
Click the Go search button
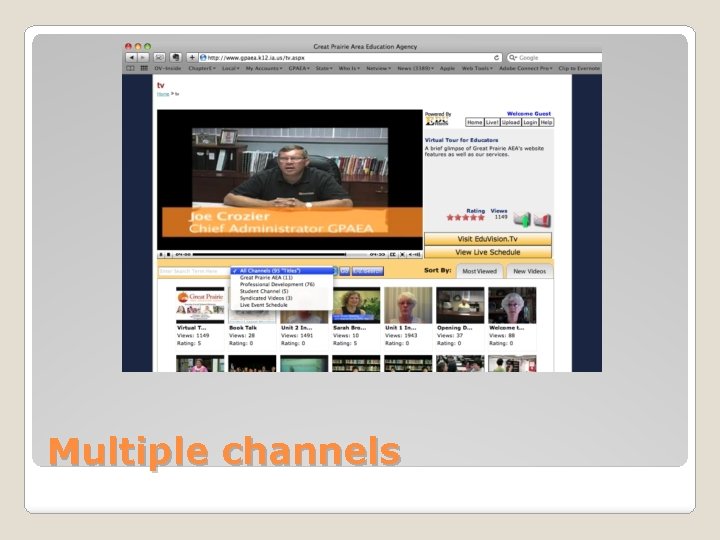pyautogui.click(x=344, y=271)
